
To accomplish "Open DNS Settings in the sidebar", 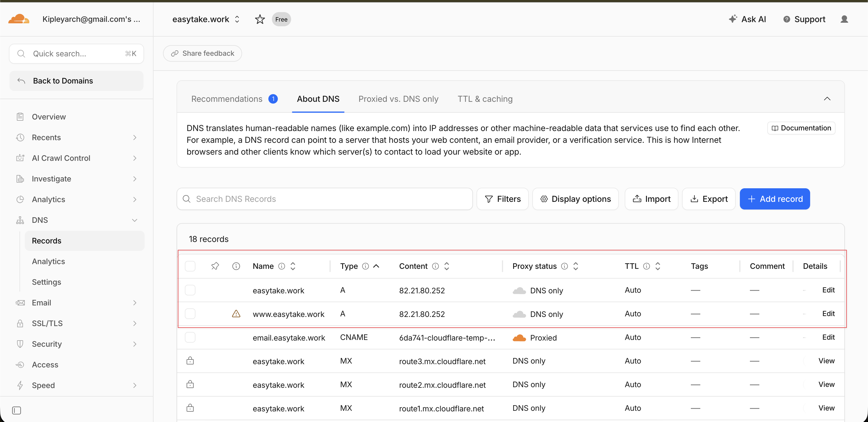I will point(47,282).
